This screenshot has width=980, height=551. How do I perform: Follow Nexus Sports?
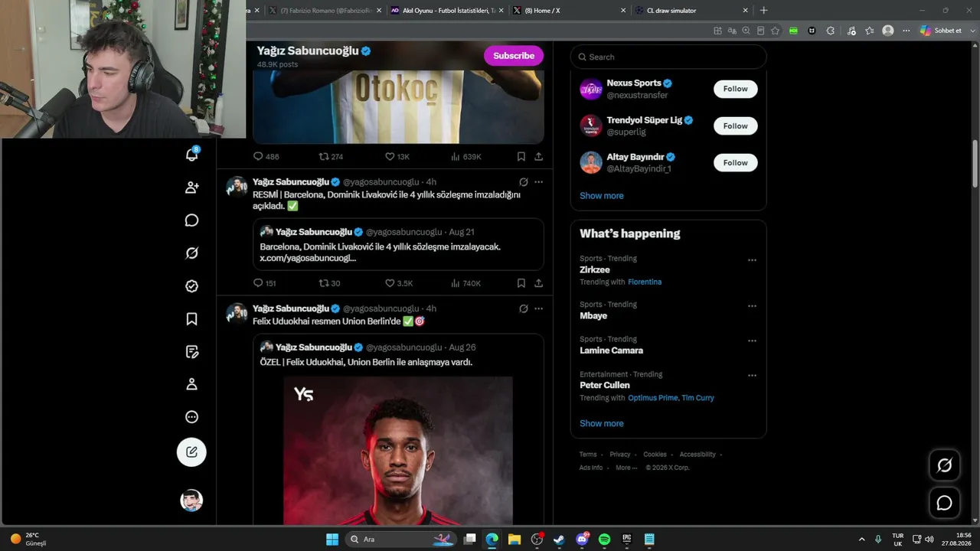tap(735, 89)
